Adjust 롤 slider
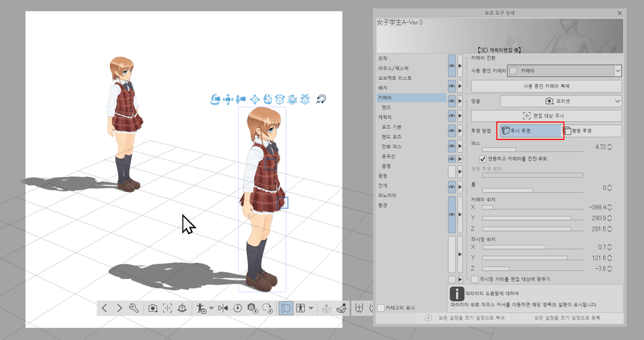The image size is (644, 340). [533, 190]
